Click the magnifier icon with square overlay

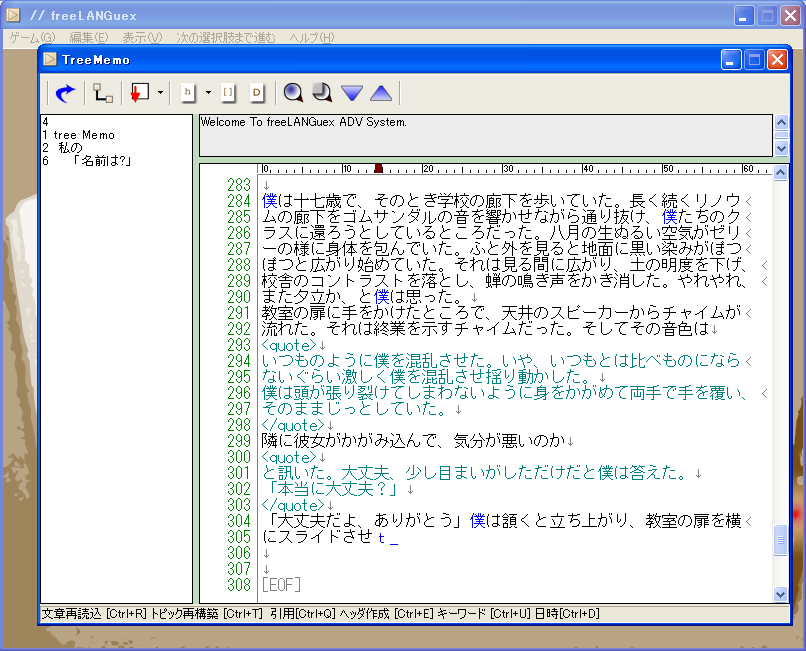(x=322, y=93)
